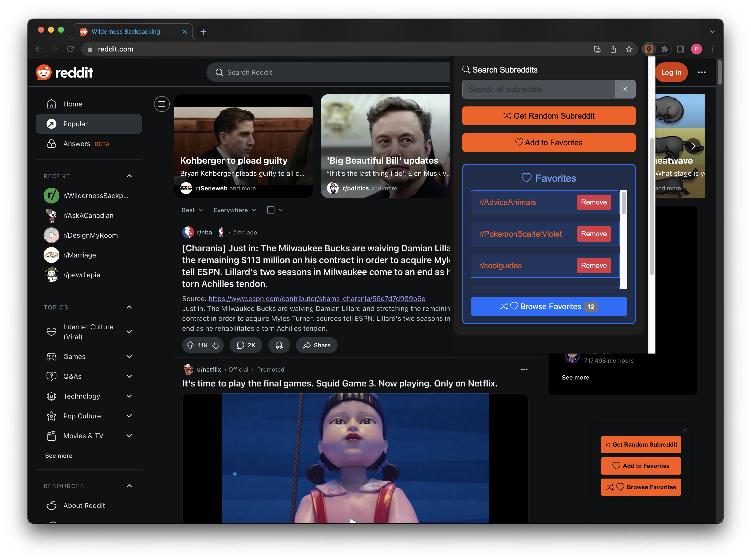The height and width of the screenshot is (560, 751).
Task: Open the r/nba community avatar
Action: tap(188, 232)
